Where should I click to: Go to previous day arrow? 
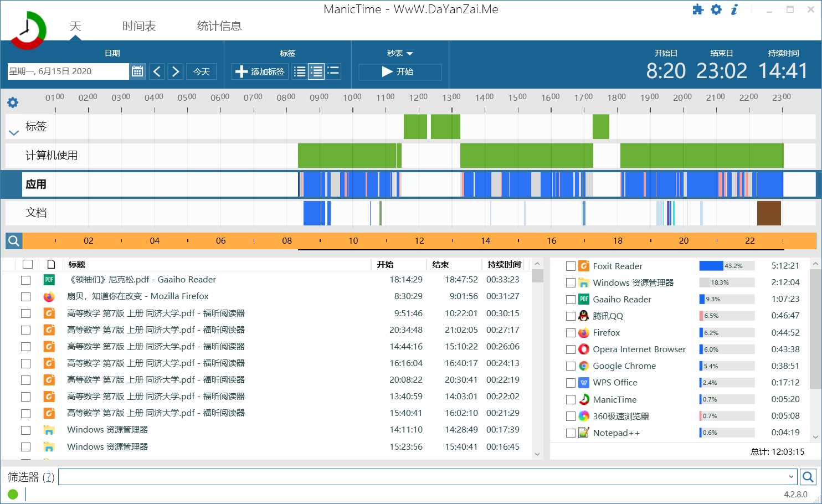coord(157,71)
